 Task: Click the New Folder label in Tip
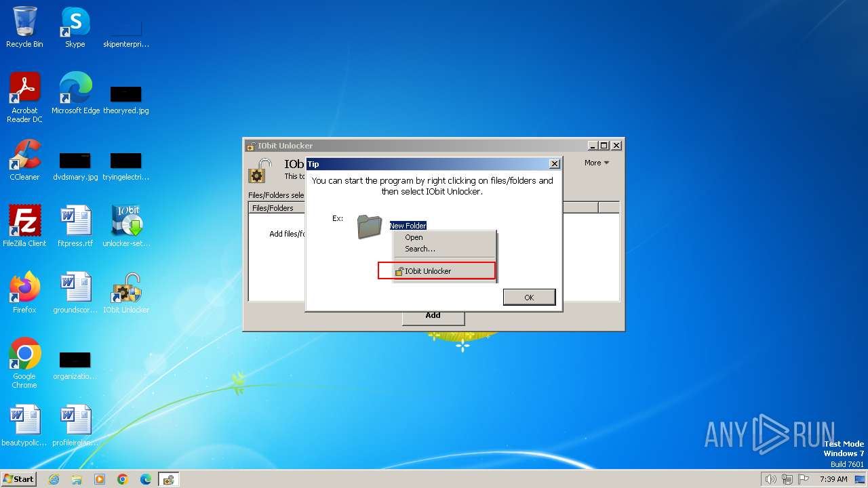(x=408, y=226)
